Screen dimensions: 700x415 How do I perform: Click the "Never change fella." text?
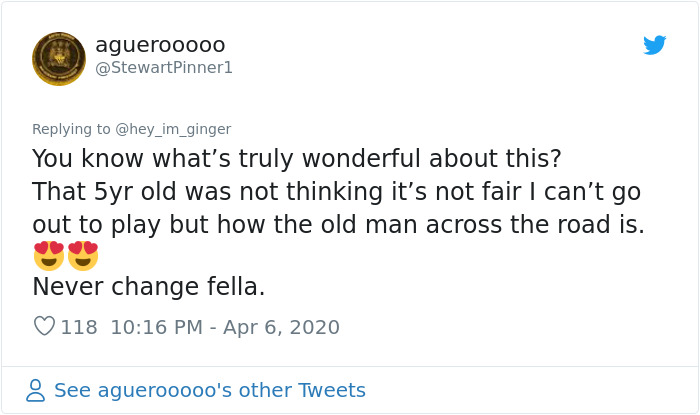coord(148,287)
